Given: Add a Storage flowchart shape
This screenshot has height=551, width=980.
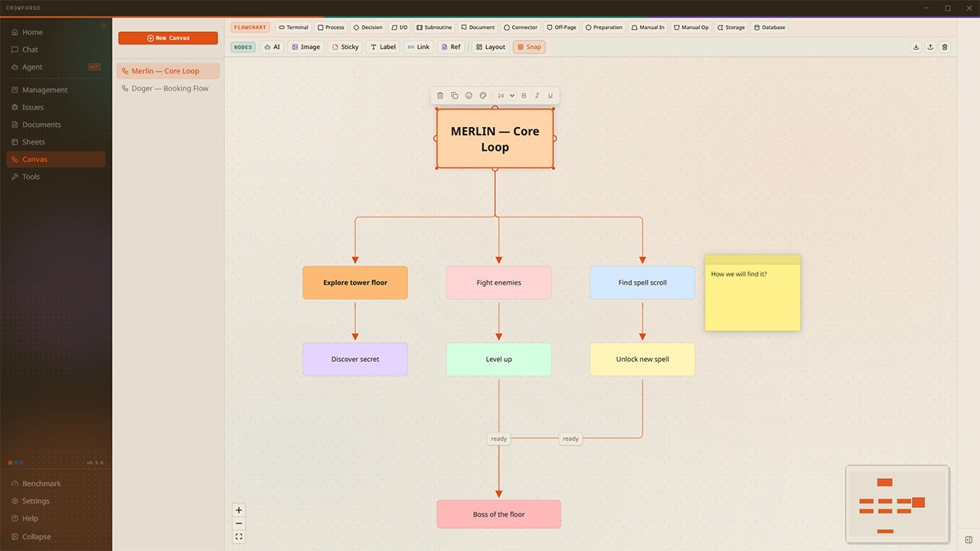Looking at the screenshot, I should tap(731, 28).
